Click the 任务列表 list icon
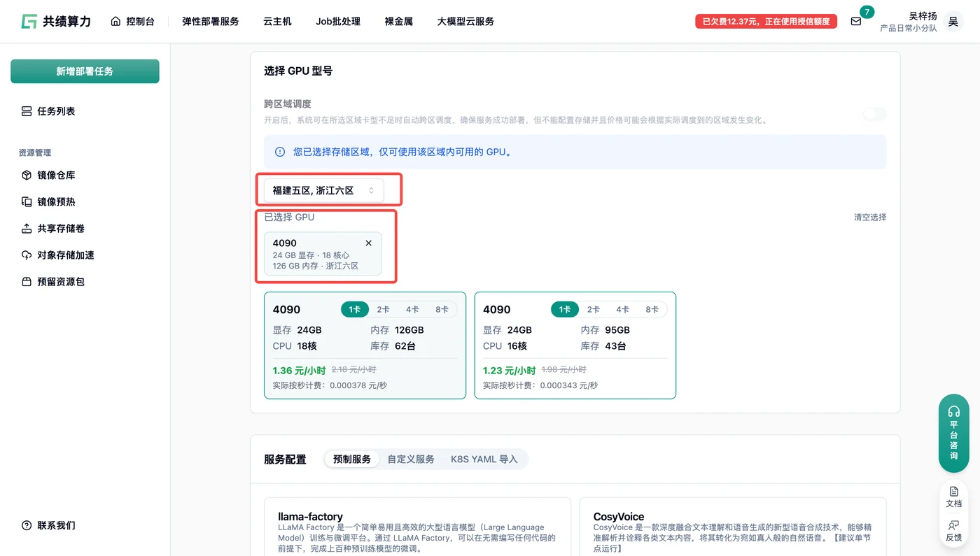980x556 pixels. pyautogui.click(x=27, y=111)
